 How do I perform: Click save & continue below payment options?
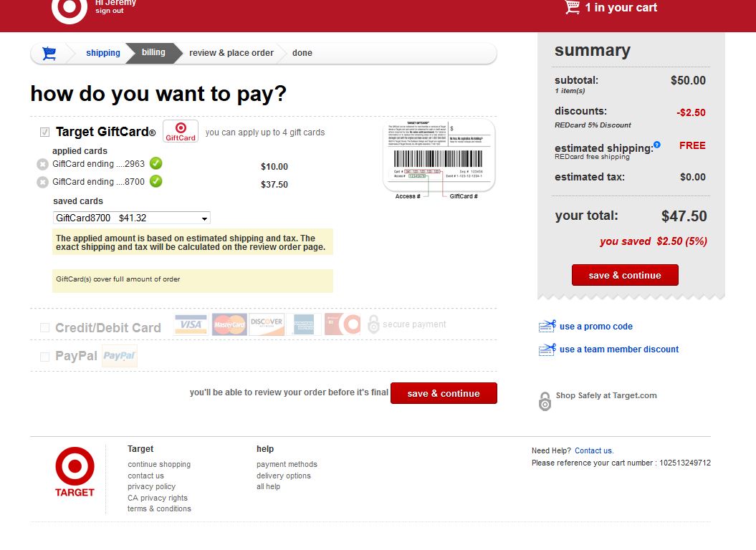[444, 393]
